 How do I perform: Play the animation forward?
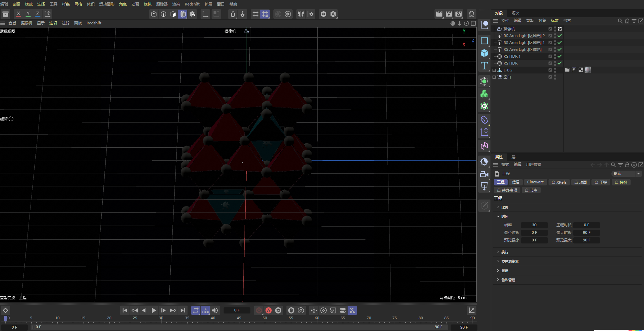tap(154, 310)
